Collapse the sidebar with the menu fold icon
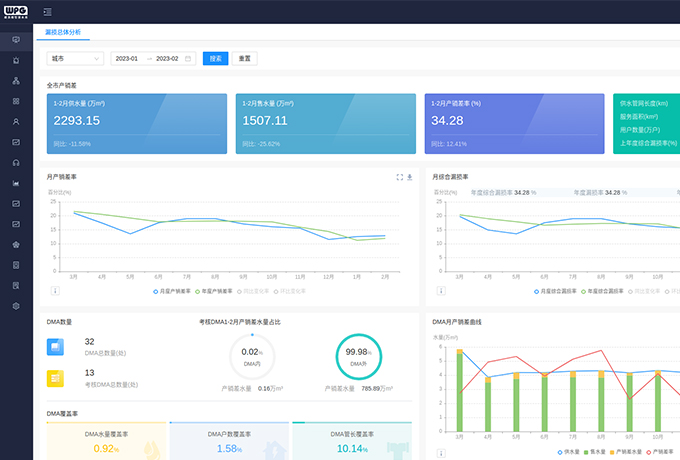The height and width of the screenshot is (460, 680). [x=47, y=11]
